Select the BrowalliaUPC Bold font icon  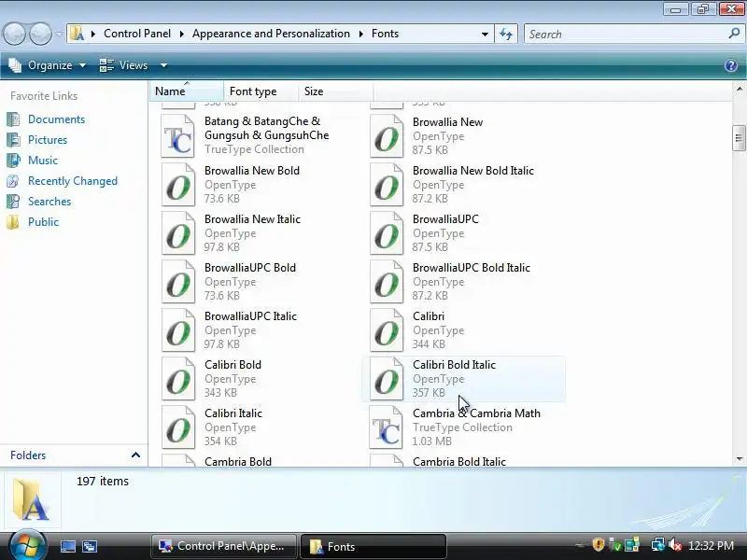coord(178,282)
